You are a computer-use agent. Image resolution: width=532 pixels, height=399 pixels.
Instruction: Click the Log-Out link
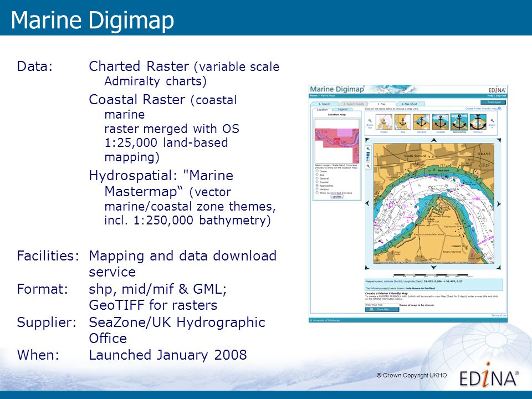[501, 96]
